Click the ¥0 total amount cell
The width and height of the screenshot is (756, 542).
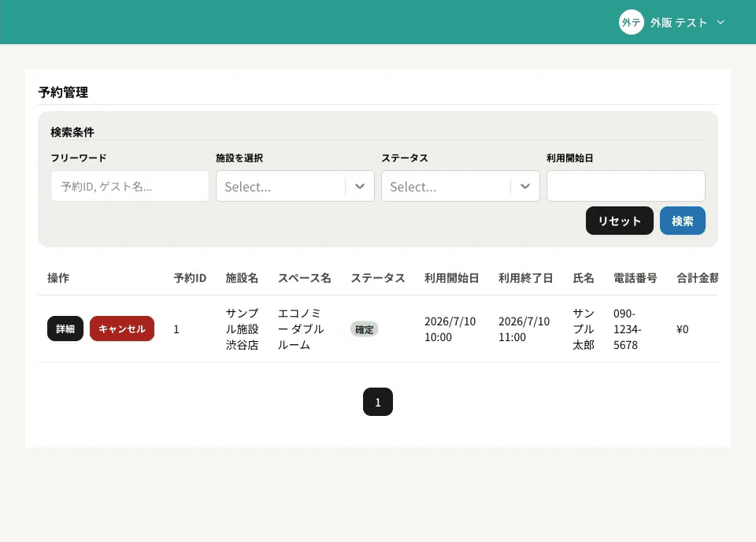coord(682,329)
